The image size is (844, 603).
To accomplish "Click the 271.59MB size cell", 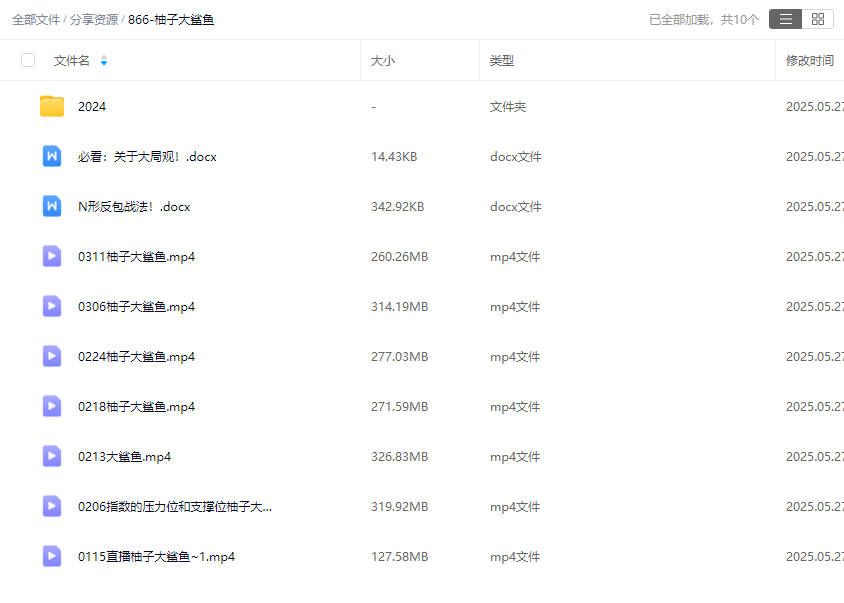I will (x=399, y=407).
